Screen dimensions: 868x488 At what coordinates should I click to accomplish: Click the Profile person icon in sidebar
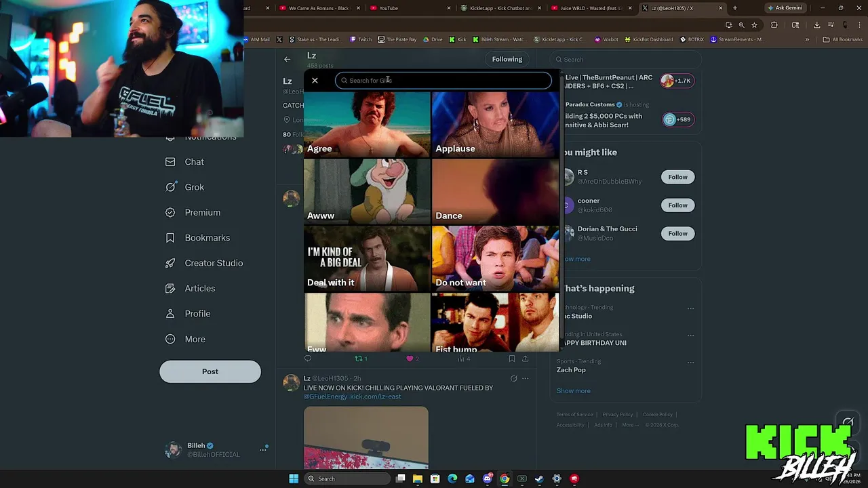point(170,314)
